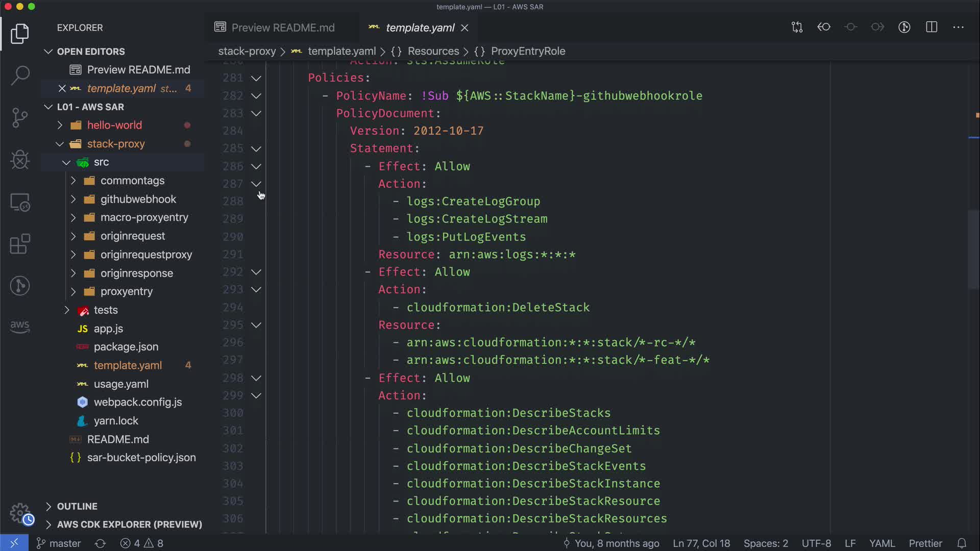
Task: Click the Compare Changes icon in toolbar
Action: [x=797, y=27]
